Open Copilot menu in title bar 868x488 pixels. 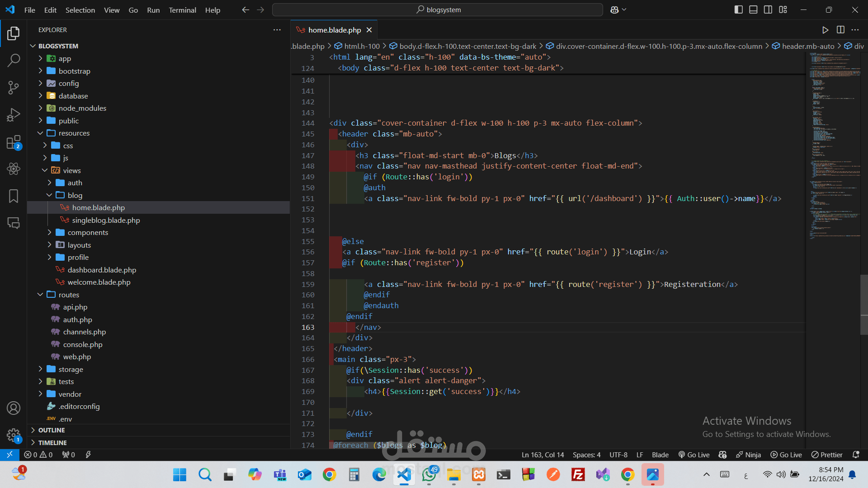tap(618, 10)
